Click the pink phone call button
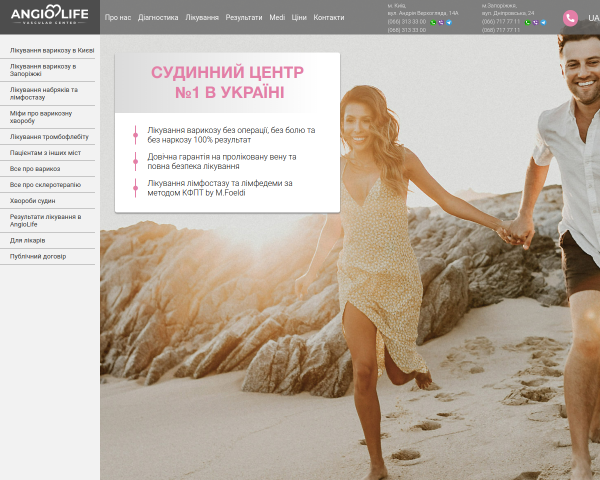The height and width of the screenshot is (480, 600). [570, 18]
